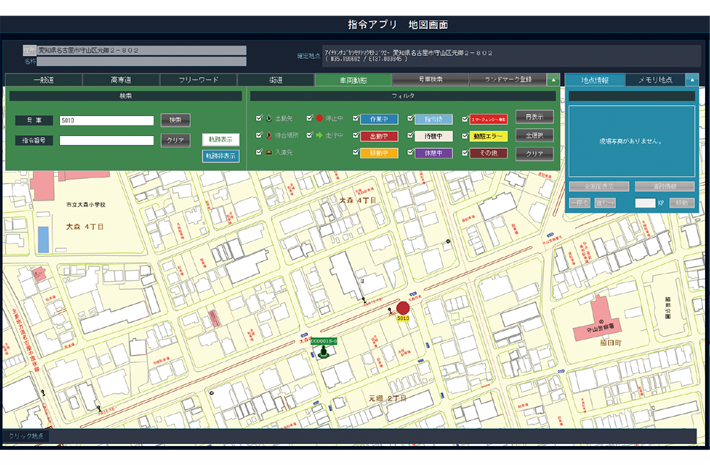Toggle the light-blue status checkbox in top row
The height and width of the screenshot is (465, 710).
coord(411,119)
